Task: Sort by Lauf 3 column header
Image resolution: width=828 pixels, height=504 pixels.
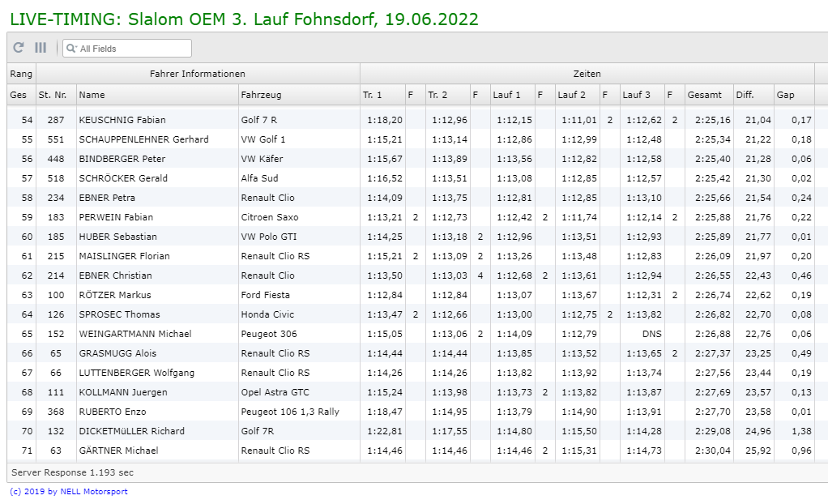Action: pyautogui.click(x=641, y=95)
